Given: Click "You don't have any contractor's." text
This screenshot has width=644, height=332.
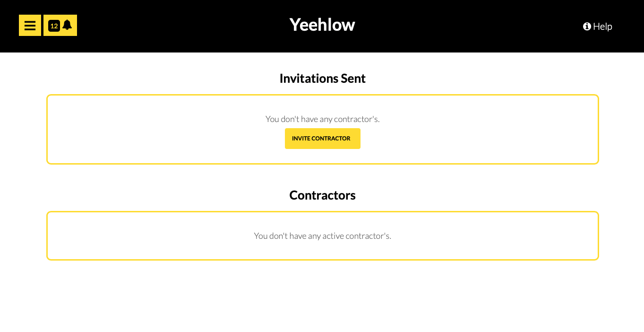Looking at the screenshot, I should coord(323,119).
